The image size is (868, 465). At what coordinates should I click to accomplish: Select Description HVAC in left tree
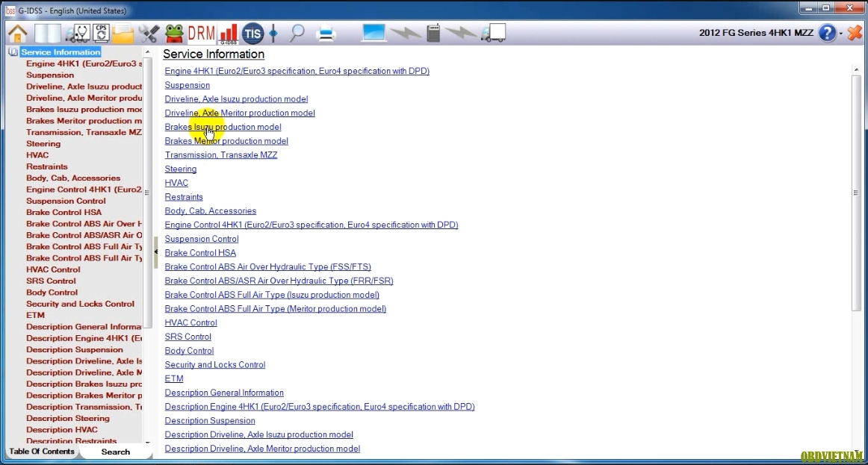[x=62, y=430]
